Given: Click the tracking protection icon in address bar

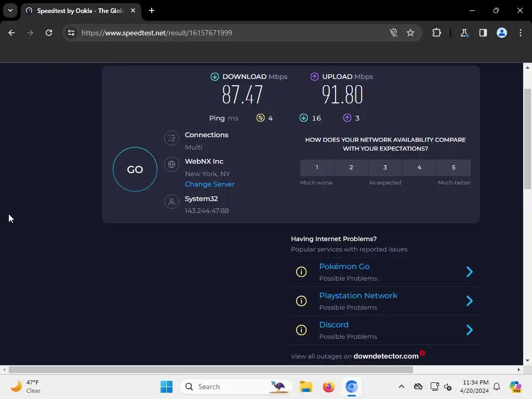Looking at the screenshot, I should pos(394,33).
